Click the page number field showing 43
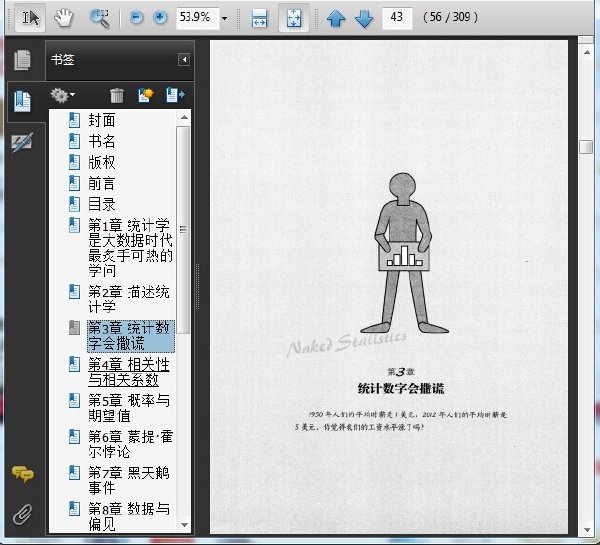 point(397,18)
